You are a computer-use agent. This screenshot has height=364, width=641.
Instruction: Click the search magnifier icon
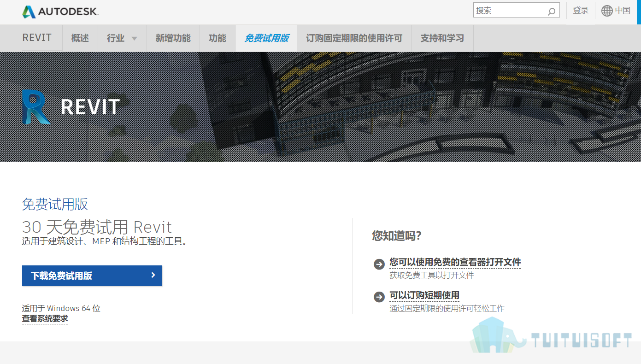(552, 11)
